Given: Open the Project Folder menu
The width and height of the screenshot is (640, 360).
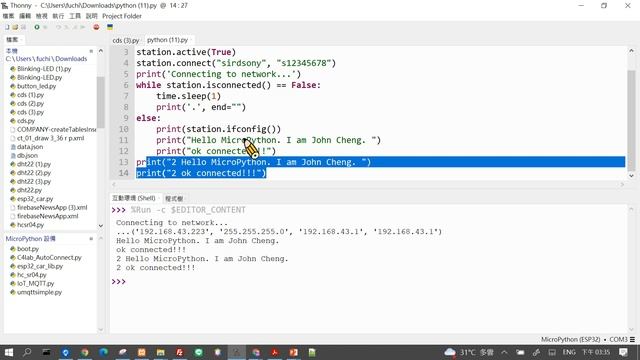Looking at the screenshot, I should [x=122, y=16].
